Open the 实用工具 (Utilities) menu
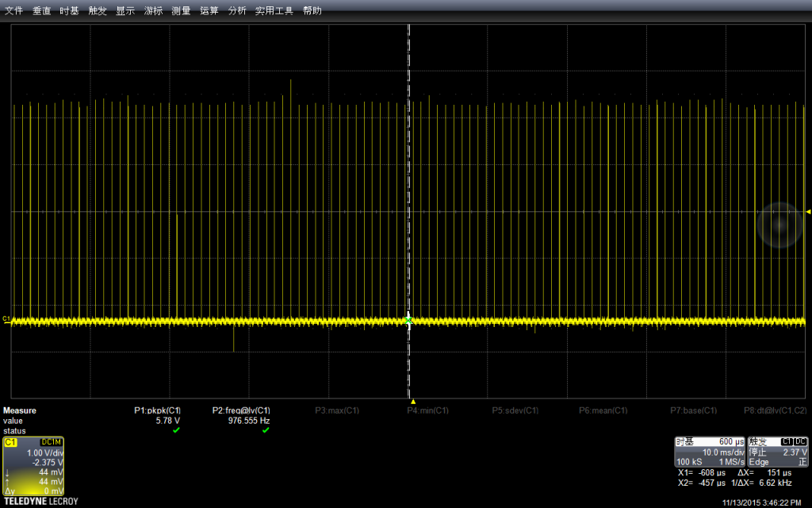 pyautogui.click(x=274, y=10)
